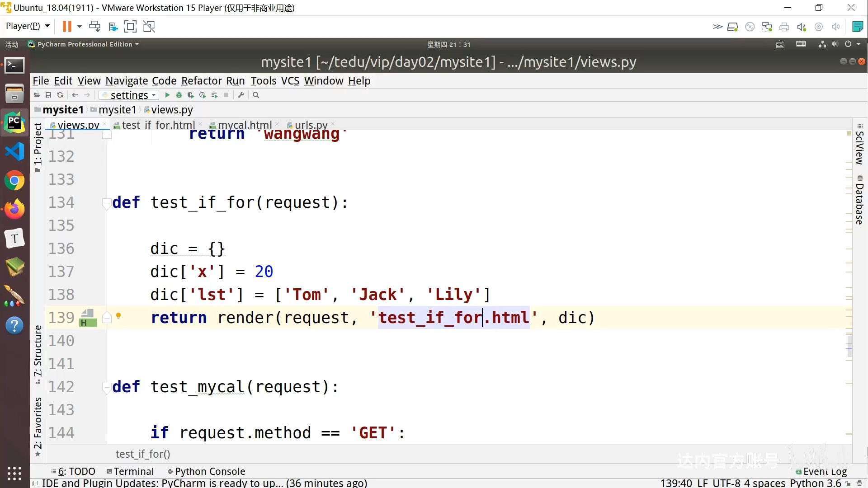Screen dimensions: 868x488
Task: Close the views.py editor tab
Action: (x=104, y=124)
